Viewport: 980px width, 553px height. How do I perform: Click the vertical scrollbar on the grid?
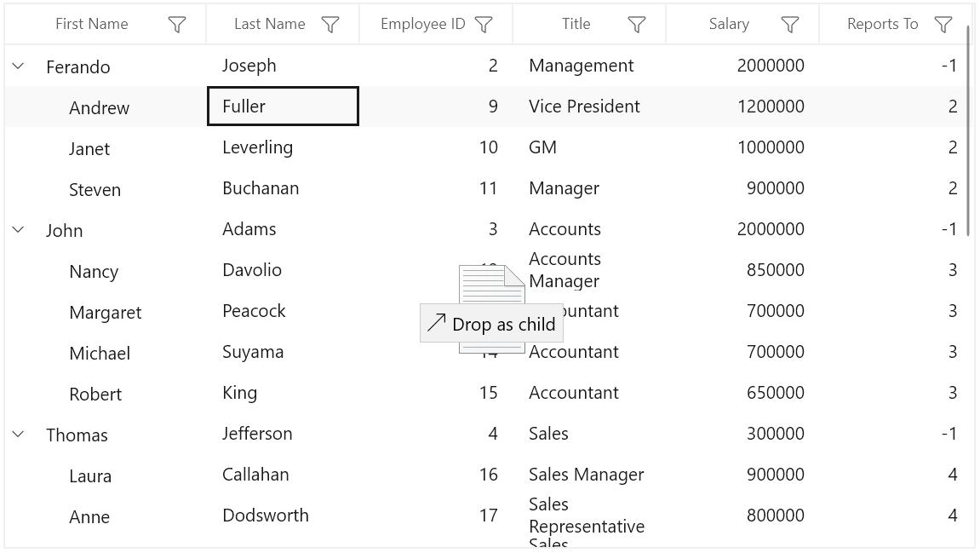coord(969,131)
